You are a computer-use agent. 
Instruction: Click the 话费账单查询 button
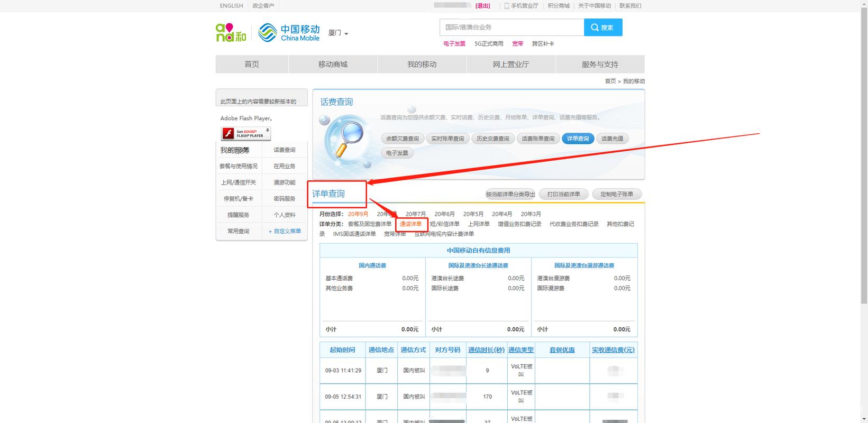(x=538, y=139)
